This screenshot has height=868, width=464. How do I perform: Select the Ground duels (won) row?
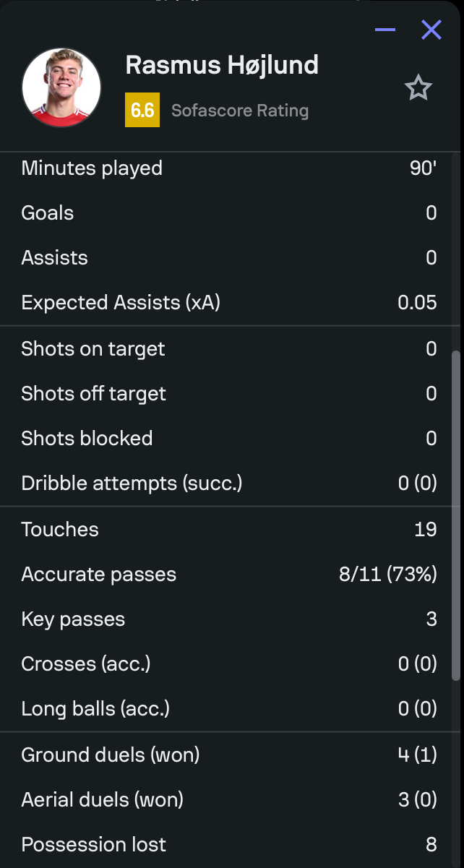pyautogui.click(x=229, y=755)
